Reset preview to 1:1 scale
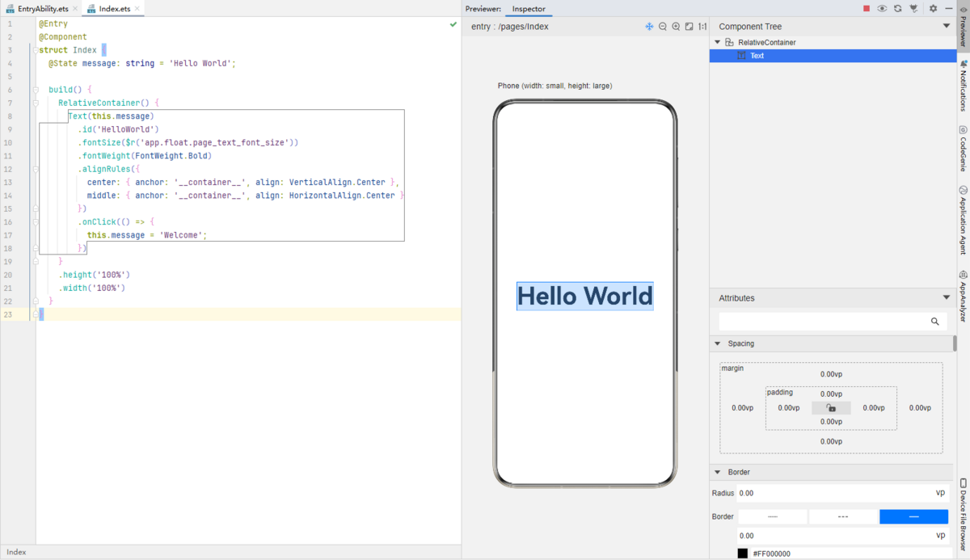This screenshot has height=560, width=970. (x=702, y=27)
